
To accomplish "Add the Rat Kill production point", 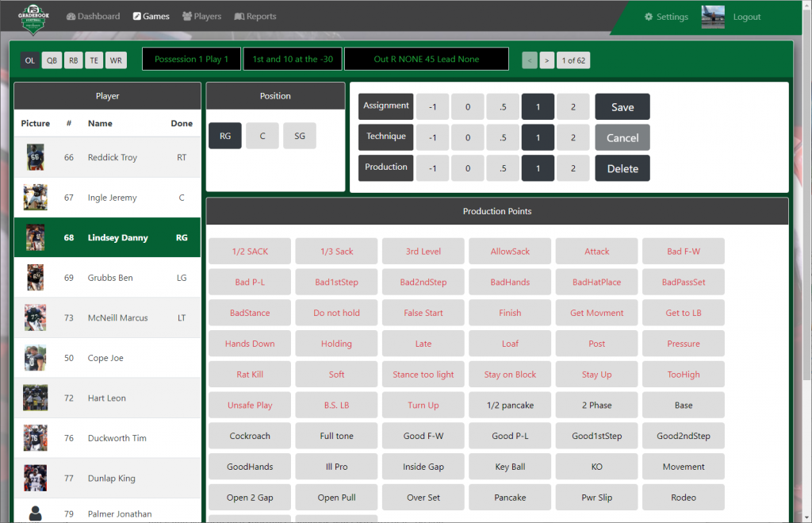I will [x=250, y=375].
